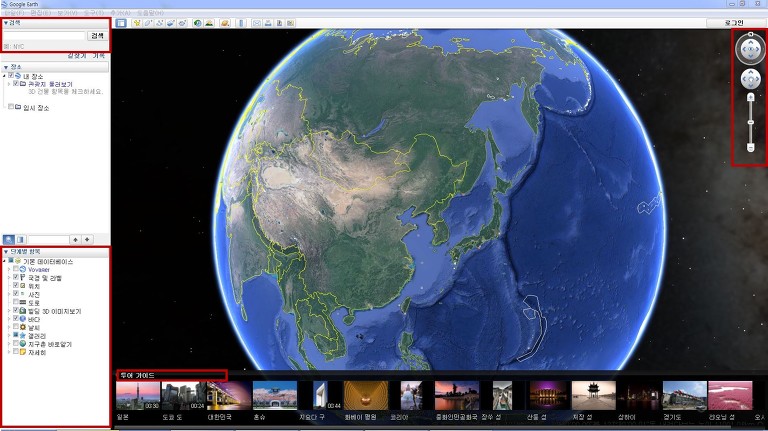Viewport: 768px width, 431px height.
Task: Open the 편집(E) menu
Action: pos(40,13)
